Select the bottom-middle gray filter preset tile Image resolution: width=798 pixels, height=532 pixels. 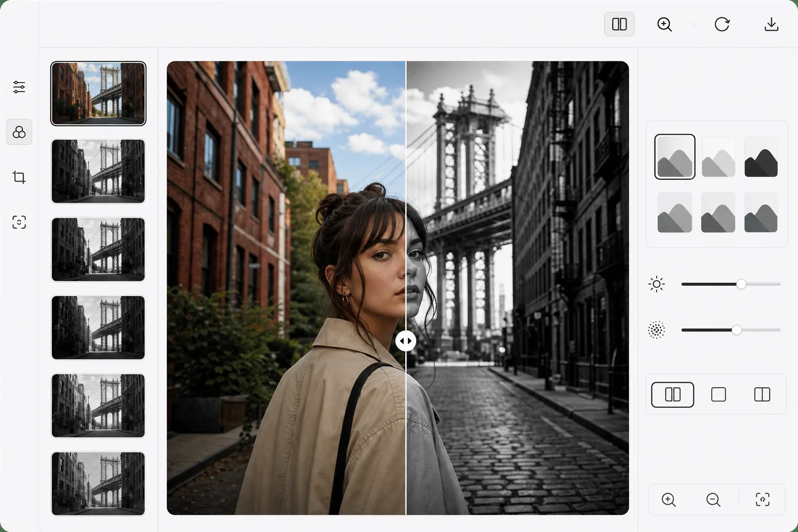click(719, 212)
